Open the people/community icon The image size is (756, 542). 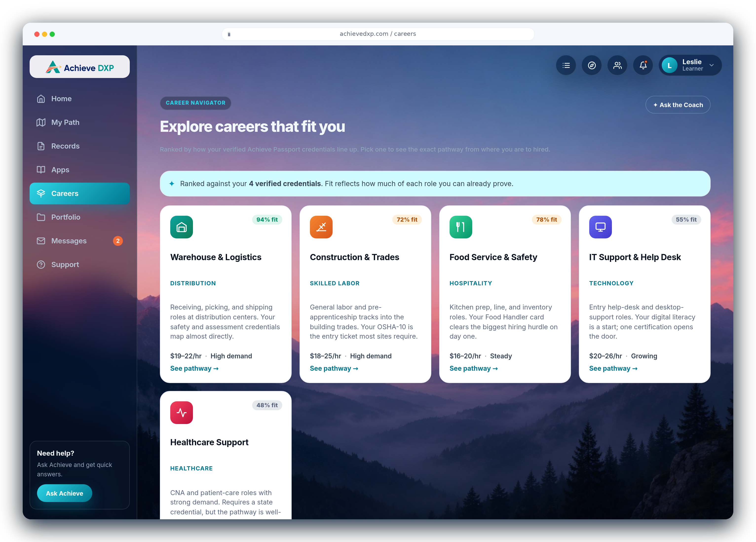pos(617,65)
